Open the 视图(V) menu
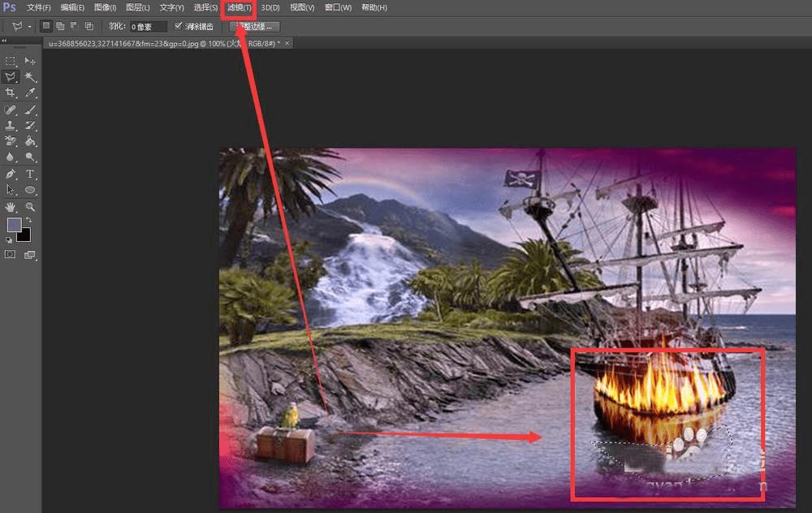This screenshot has width=812, height=513. [302, 8]
